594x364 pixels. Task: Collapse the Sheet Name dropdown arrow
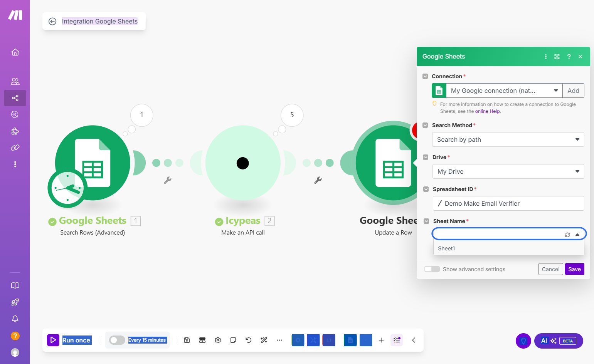click(577, 235)
